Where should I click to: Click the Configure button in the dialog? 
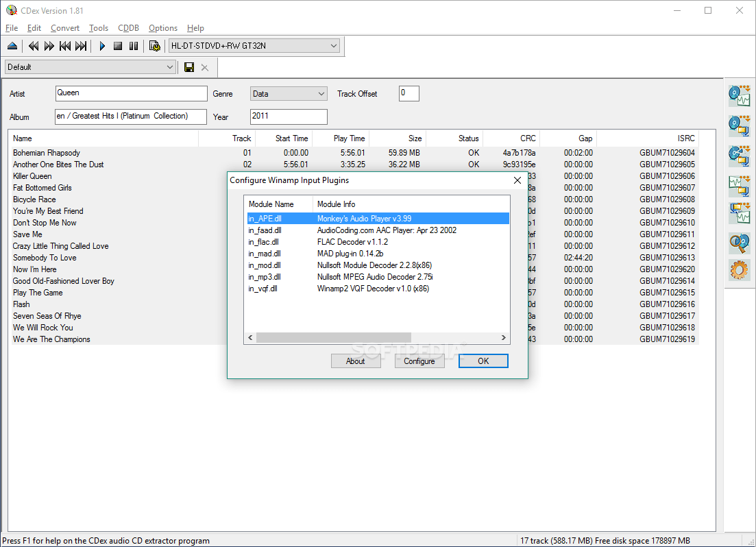point(419,361)
